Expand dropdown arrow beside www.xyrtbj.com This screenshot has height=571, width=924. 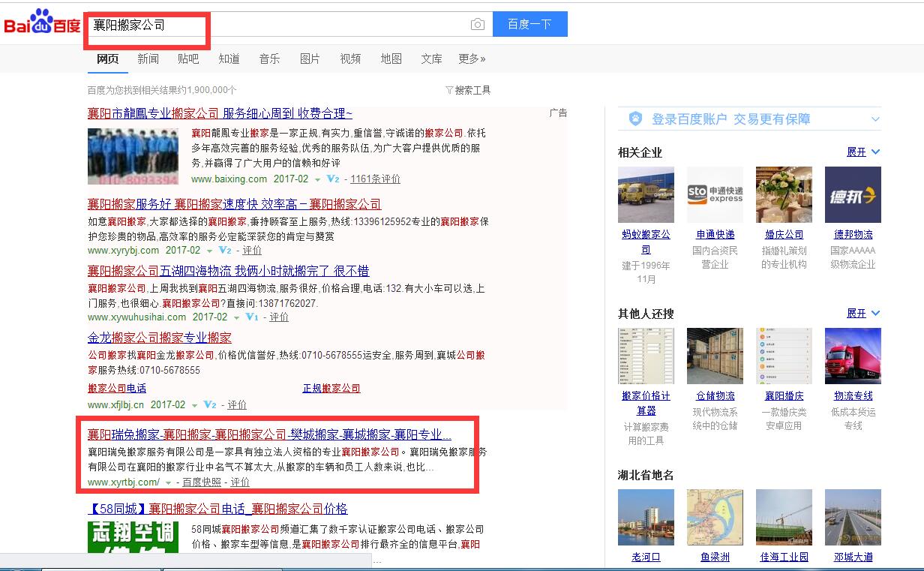pos(169,483)
